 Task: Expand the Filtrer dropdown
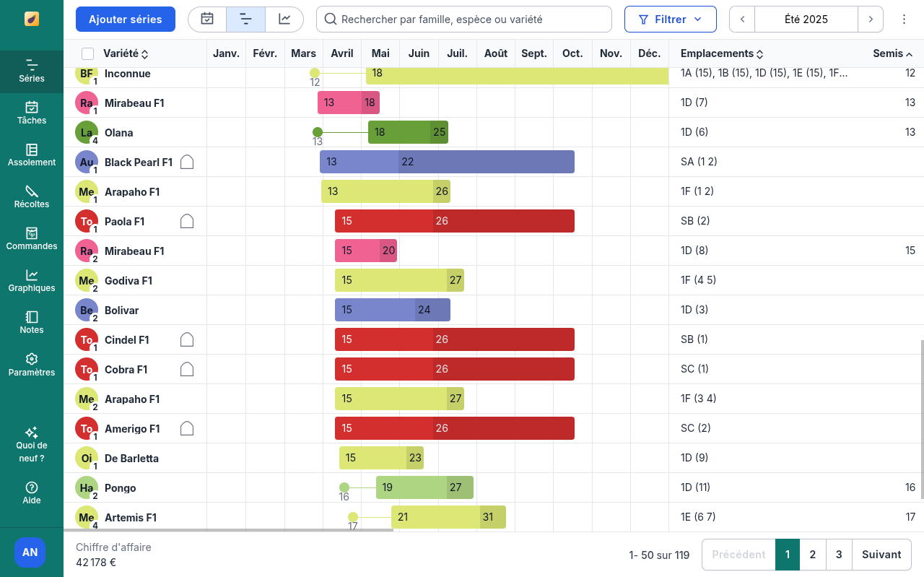[670, 19]
